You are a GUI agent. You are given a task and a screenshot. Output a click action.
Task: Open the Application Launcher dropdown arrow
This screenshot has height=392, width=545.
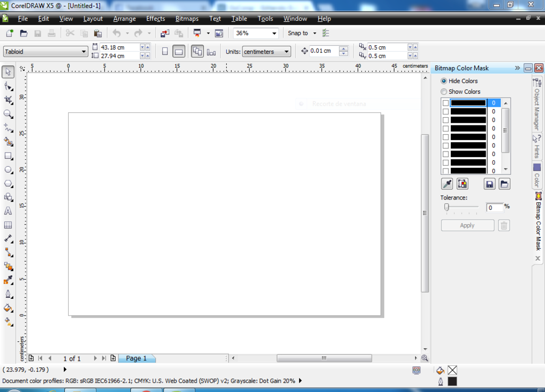[x=208, y=33]
